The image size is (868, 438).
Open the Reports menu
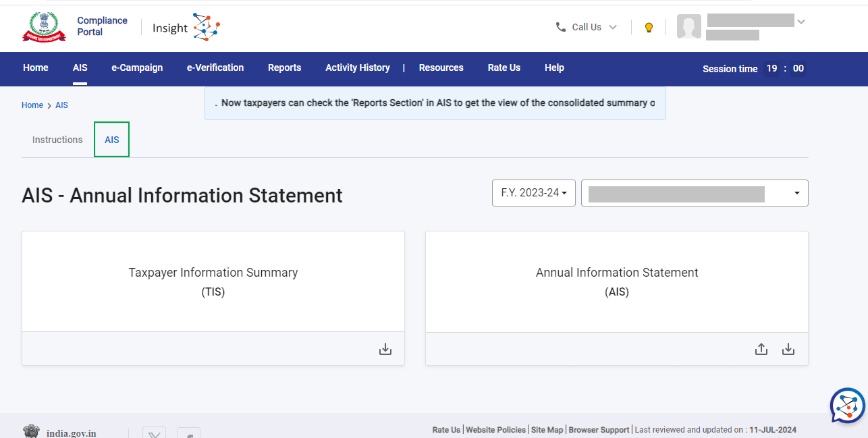[285, 67]
